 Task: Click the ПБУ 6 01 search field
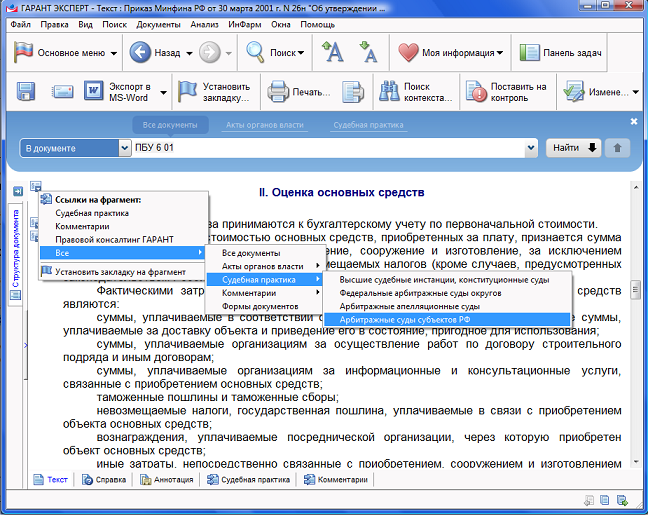click(x=330, y=148)
